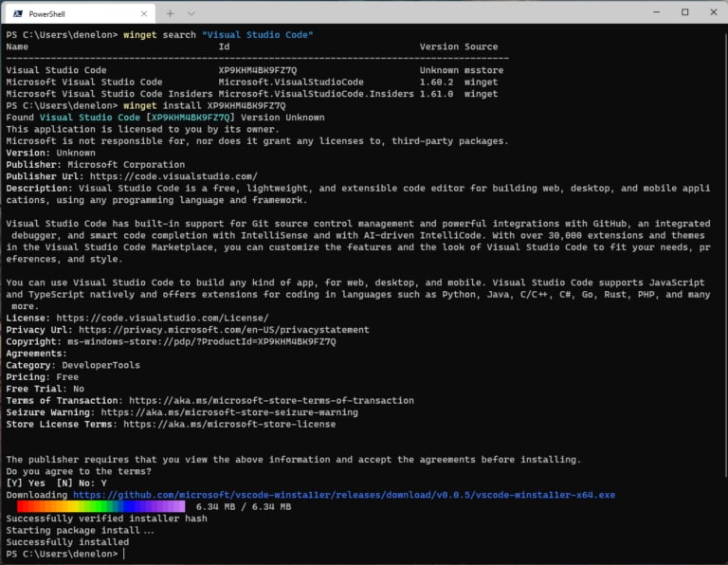Image resolution: width=728 pixels, height=565 pixels.
Task: Open the code.visualstudio.com/License/ link
Action: tap(162, 318)
